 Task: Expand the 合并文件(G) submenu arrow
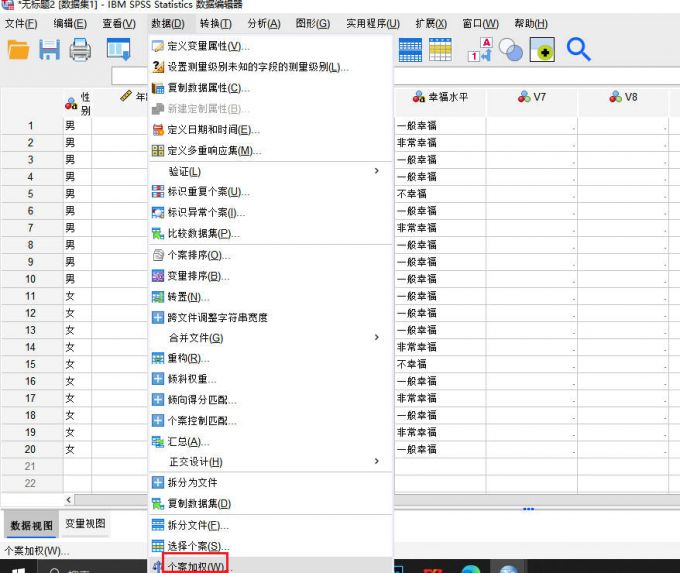click(377, 337)
